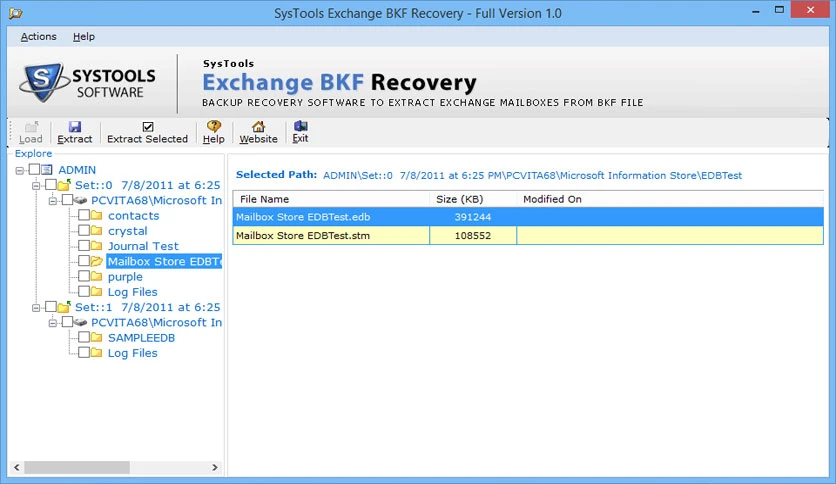Check the crystal folder checkbox

84,231
